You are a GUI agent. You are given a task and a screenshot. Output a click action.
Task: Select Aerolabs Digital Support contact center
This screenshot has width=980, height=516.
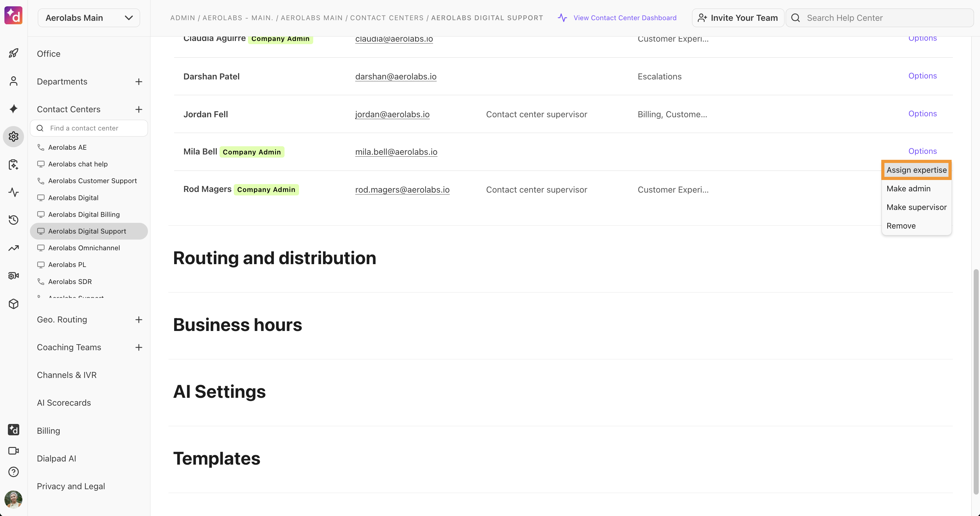[x=89, y=231]
